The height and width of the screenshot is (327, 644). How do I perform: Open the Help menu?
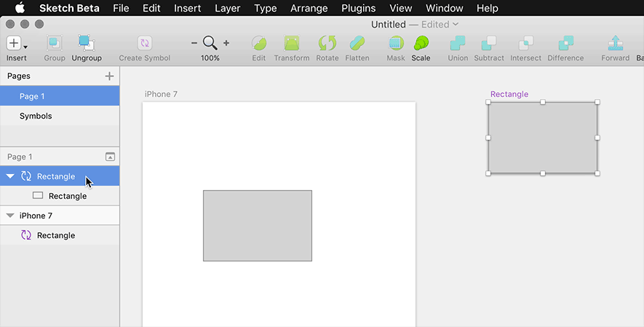point(488,8)
